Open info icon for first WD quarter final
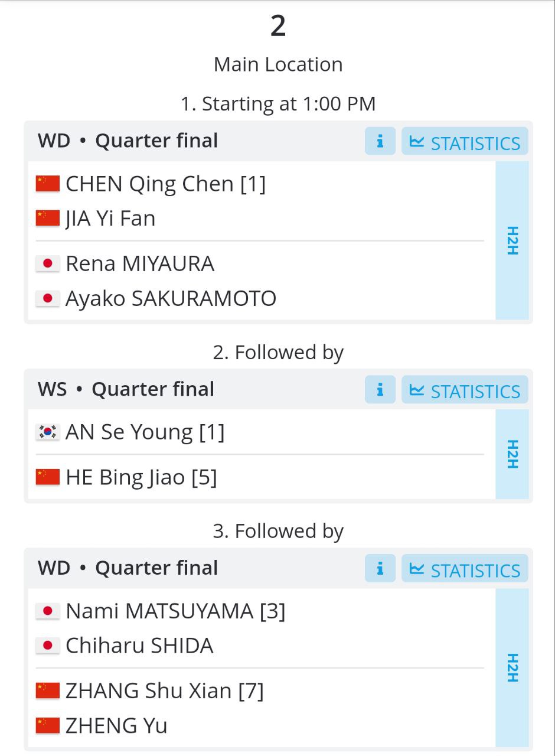This screenshot has height=756, width=555. click(x=380, y=141)
